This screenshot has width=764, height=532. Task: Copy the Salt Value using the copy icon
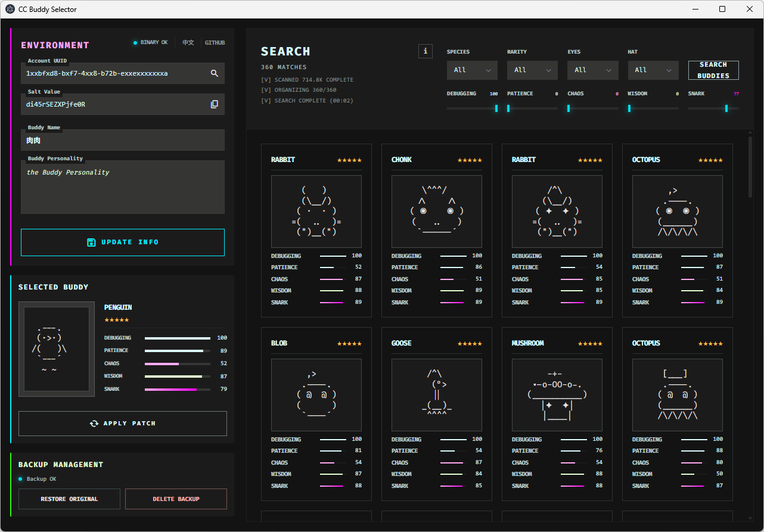click(x=214, y=104)
